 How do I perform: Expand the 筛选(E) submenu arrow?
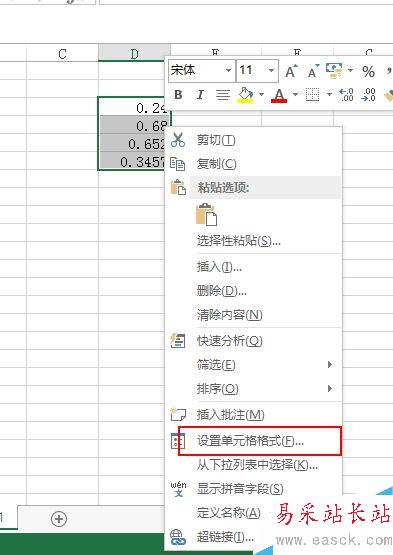pos(330,364)
